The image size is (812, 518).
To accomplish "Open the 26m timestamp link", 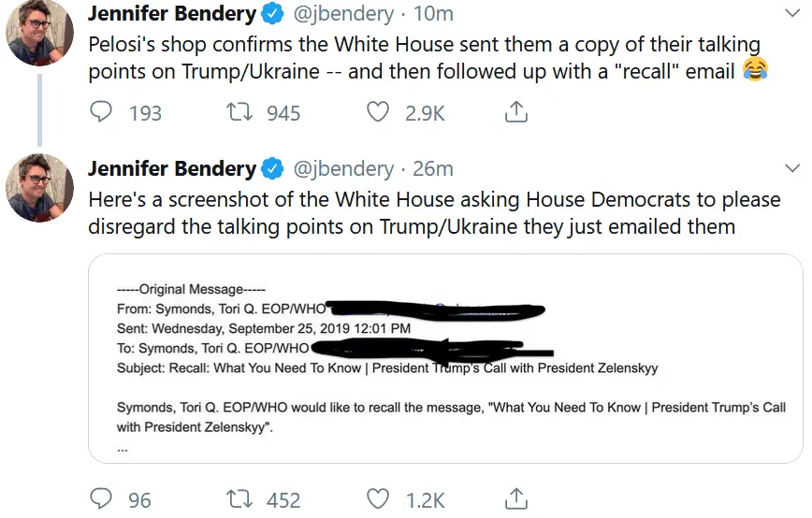I will pyautogui.click(x=433, y=169).
